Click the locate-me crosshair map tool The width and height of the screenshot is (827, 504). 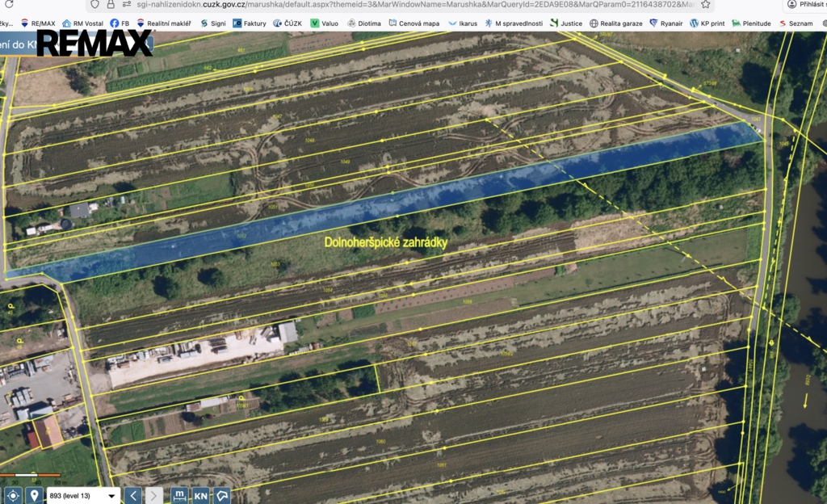13,496
